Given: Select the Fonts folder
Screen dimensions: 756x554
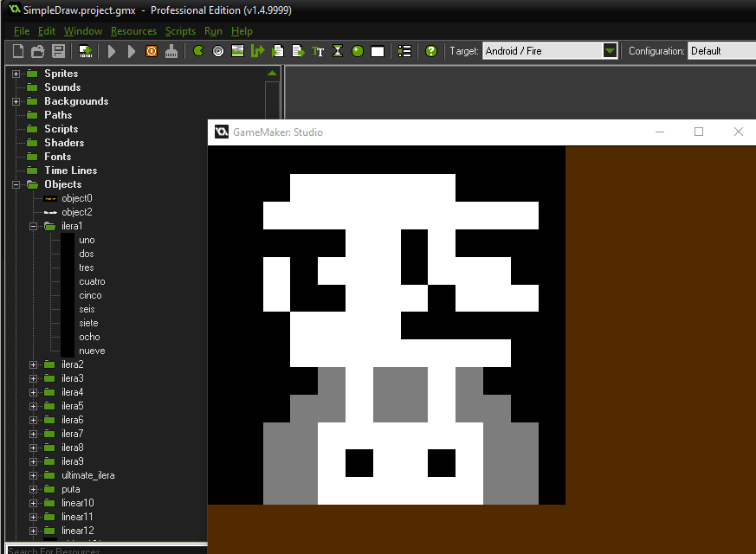Looking at the screenshot, I should [x=57, y=157].
